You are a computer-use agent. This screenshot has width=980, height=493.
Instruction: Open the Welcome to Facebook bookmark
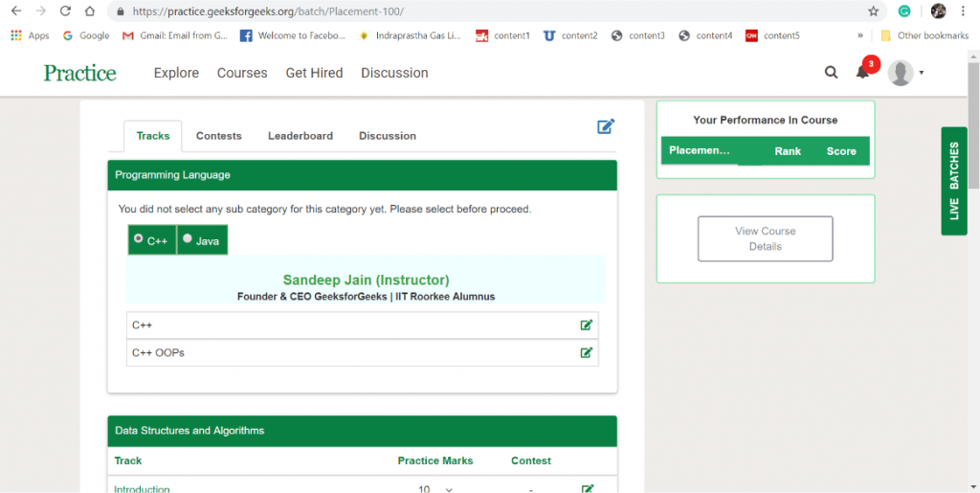[293, 35]
